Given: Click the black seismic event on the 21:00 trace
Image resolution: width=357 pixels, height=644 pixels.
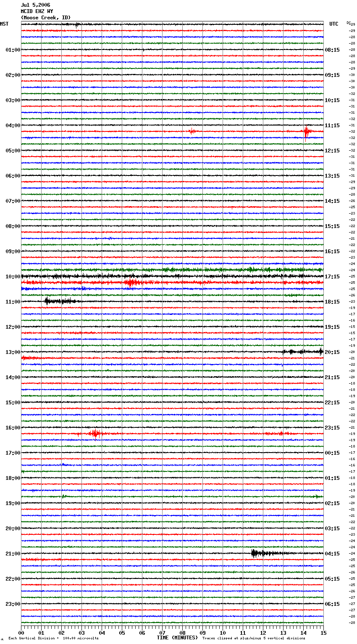Looking at the screenshot, I should click(x=269, y=553).
